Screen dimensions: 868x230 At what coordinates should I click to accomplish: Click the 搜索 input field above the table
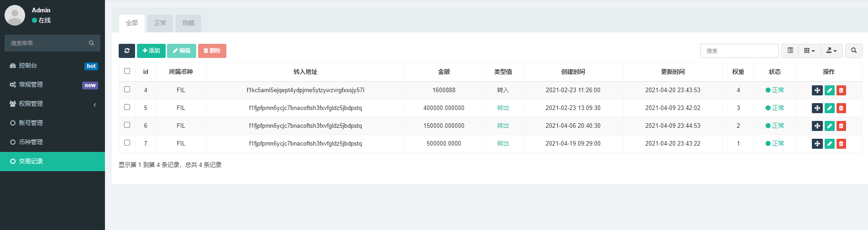pyautogui.click(x=739, y=51)
